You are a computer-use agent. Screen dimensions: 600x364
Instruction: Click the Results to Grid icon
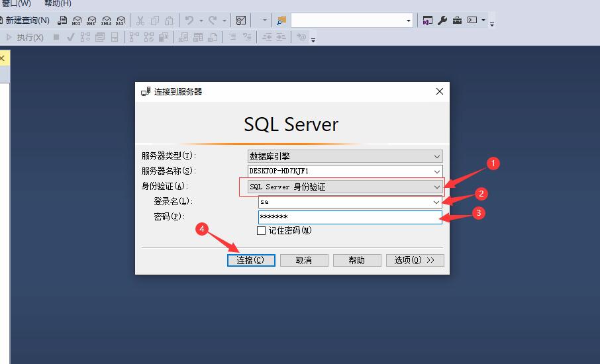(x=198, y=37)
